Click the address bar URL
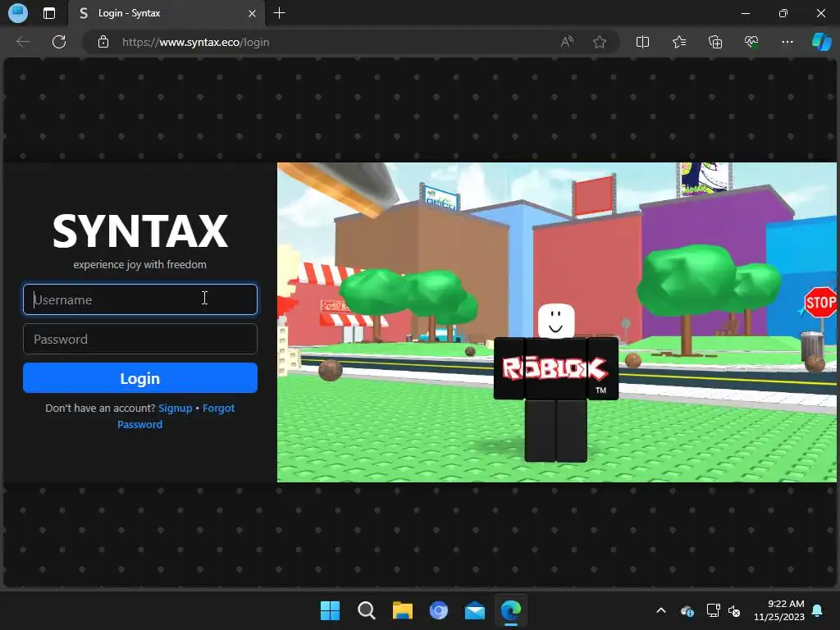The image size is (840, 630). coord(195,42)
